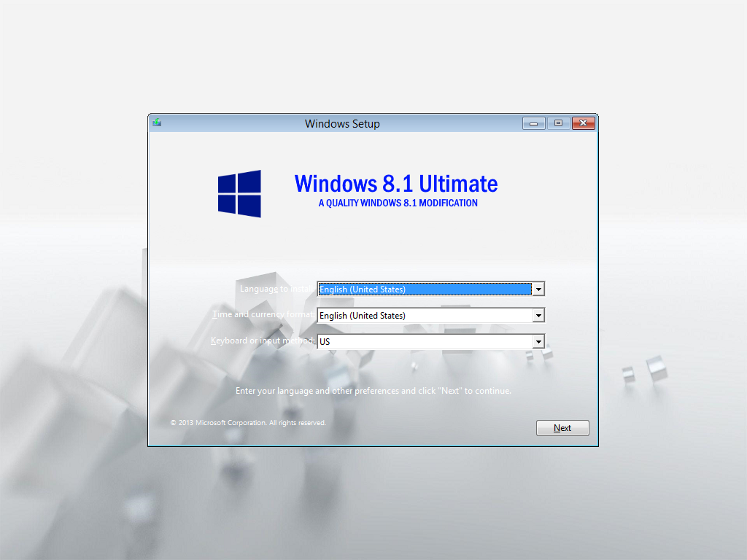Open the Keyboard or input method dropdown
This screenshot has width=747, height=560.
click(x=430, y=341)
